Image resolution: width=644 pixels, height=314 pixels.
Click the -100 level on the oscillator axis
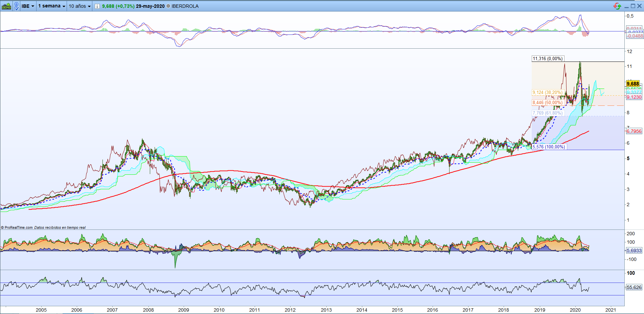[631, 259]
